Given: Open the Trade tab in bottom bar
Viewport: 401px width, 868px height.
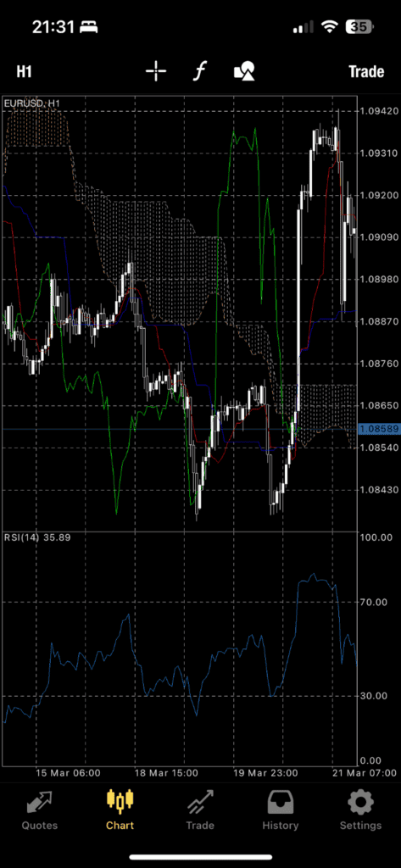Looking at the screenshot, I should [200, 810].
